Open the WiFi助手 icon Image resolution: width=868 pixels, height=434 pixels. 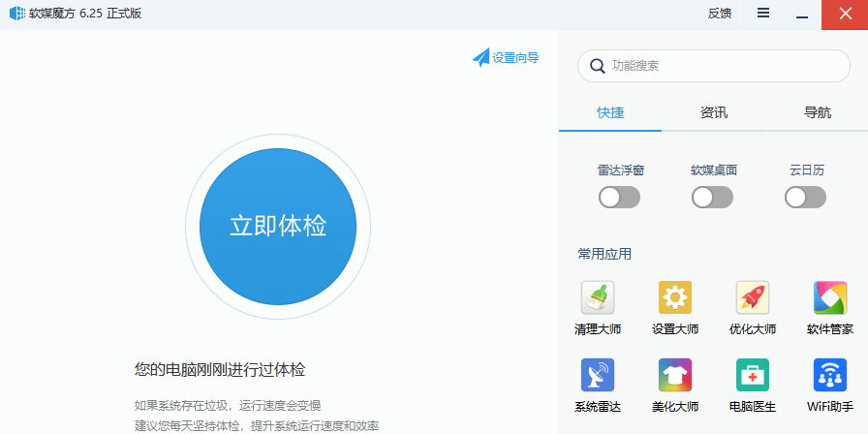830,375
